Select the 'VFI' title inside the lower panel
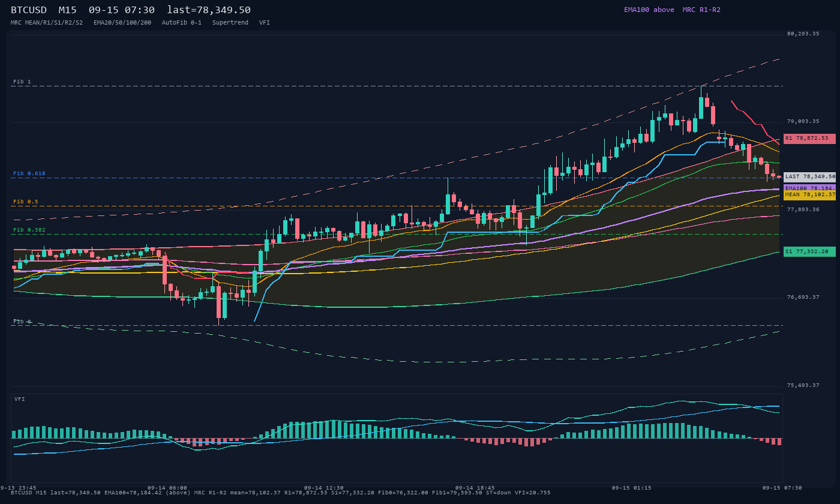840x504 pixels. pos(20,399)
